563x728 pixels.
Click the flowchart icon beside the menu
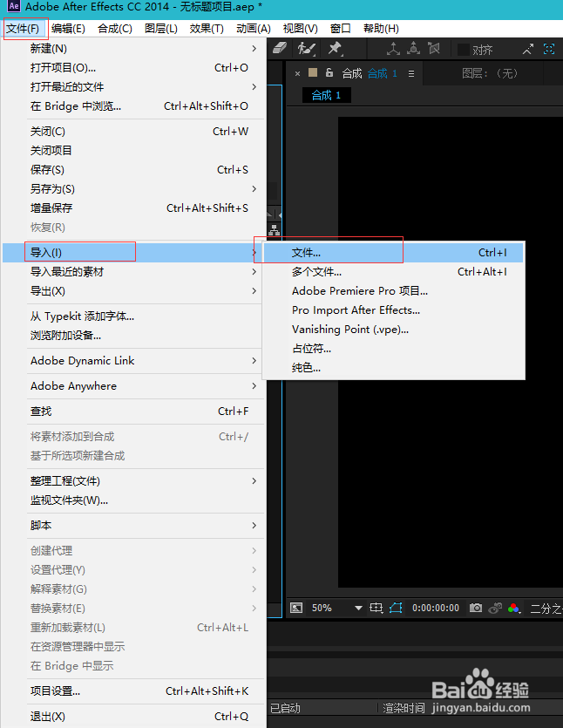click(x=275, y=229)
